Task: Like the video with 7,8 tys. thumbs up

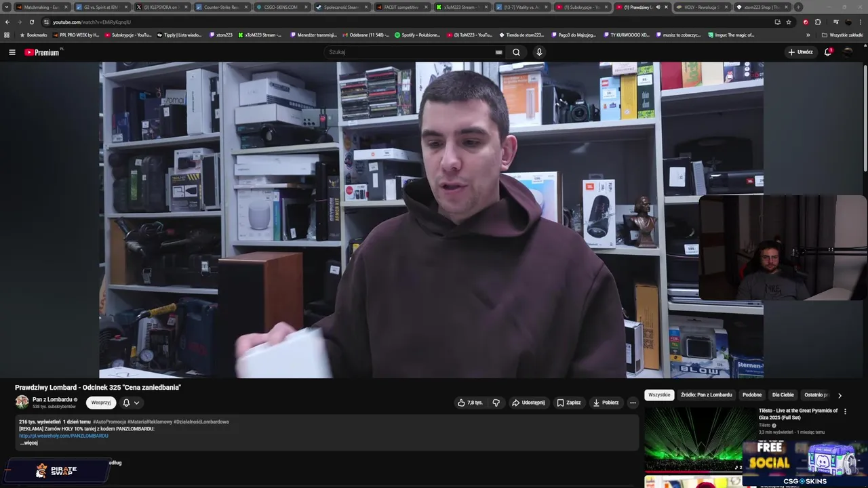Action: [470, 403]
